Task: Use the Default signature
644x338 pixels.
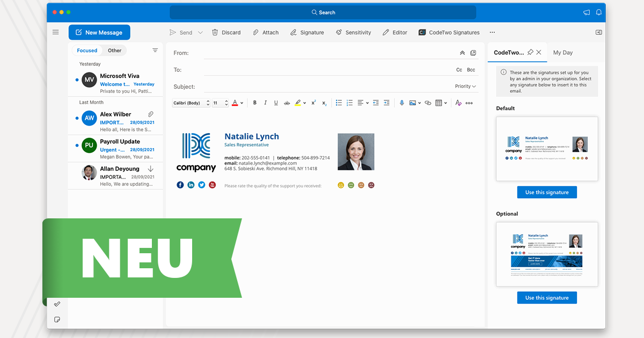Action: pyautogui.click(x=547, y=192)
